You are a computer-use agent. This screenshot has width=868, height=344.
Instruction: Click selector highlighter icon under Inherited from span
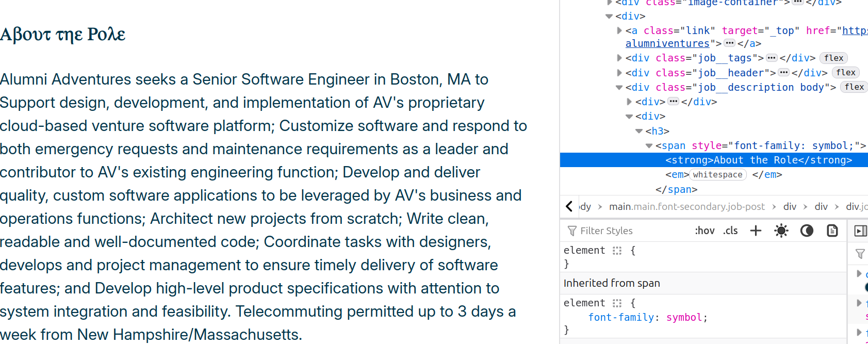click(617, 303)
